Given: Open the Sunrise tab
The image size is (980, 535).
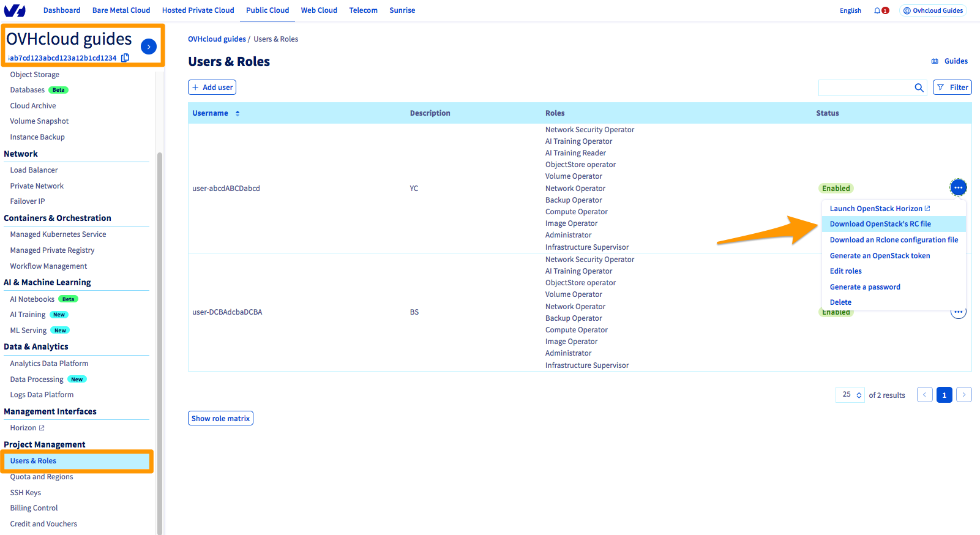Looking at the screenshot, I should (402, 10).
